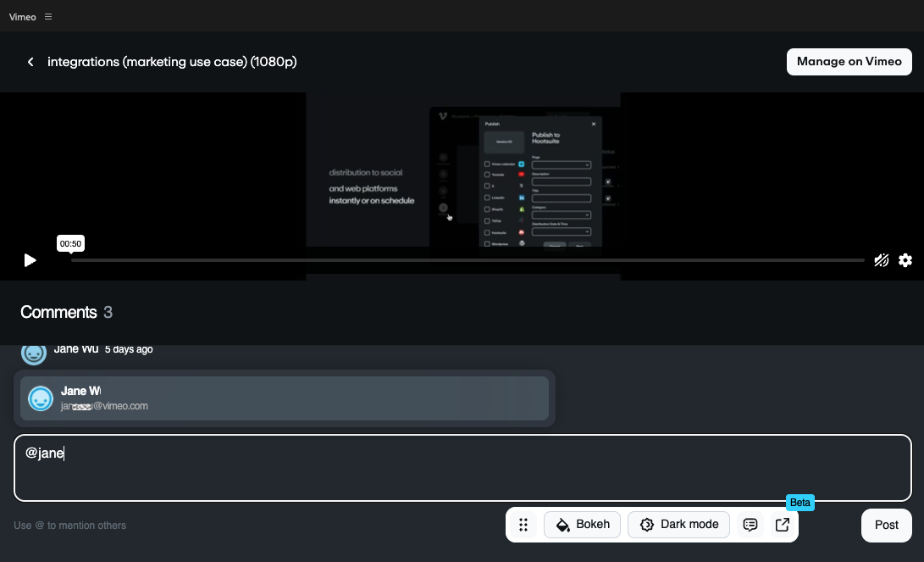
Task: Grab the floating toolbar drag handle
Action: click(523, 525)
